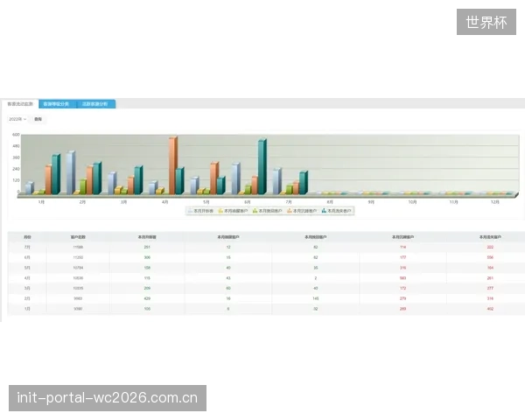This screenshot has height=420, width=525.
Task: Open the 2022 year dropdown
Action: click(x=17, y=119)
